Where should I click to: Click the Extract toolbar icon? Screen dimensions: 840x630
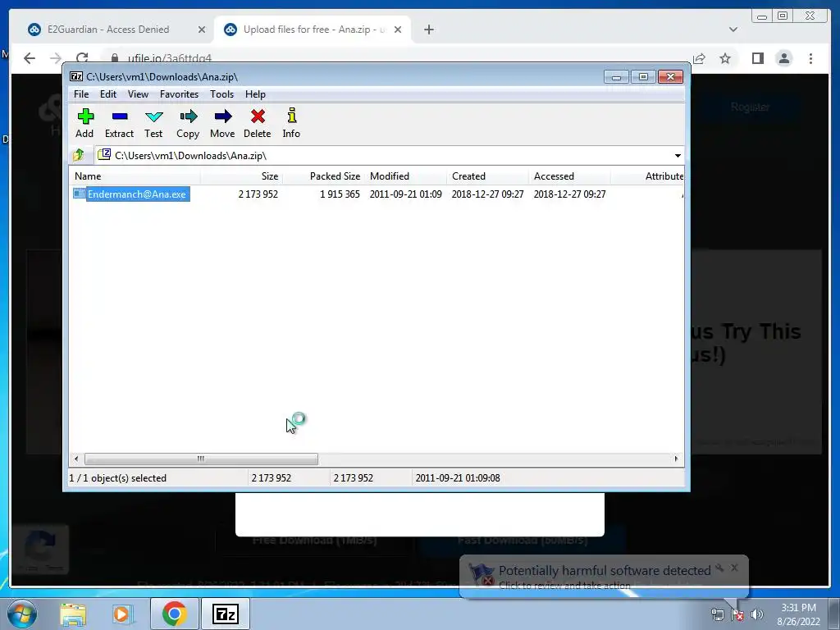119,123
